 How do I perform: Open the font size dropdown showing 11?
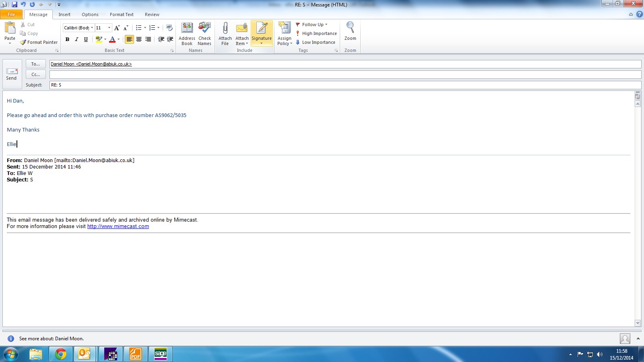[109, 28]
